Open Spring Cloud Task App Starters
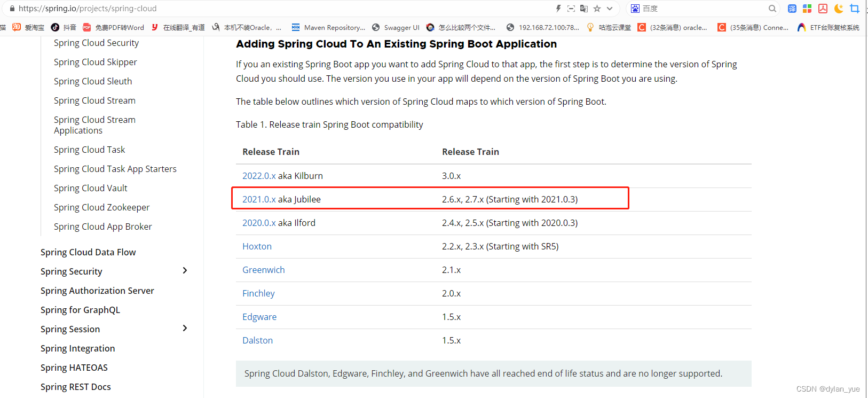Screen dimensions: 868x398 click(x=115, y=169)
